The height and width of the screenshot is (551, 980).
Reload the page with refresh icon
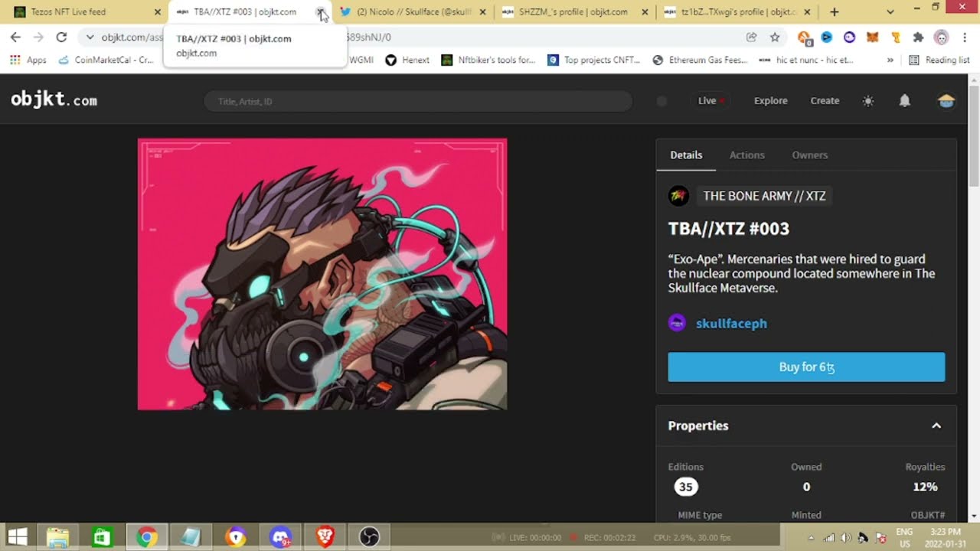pos(61,37)
